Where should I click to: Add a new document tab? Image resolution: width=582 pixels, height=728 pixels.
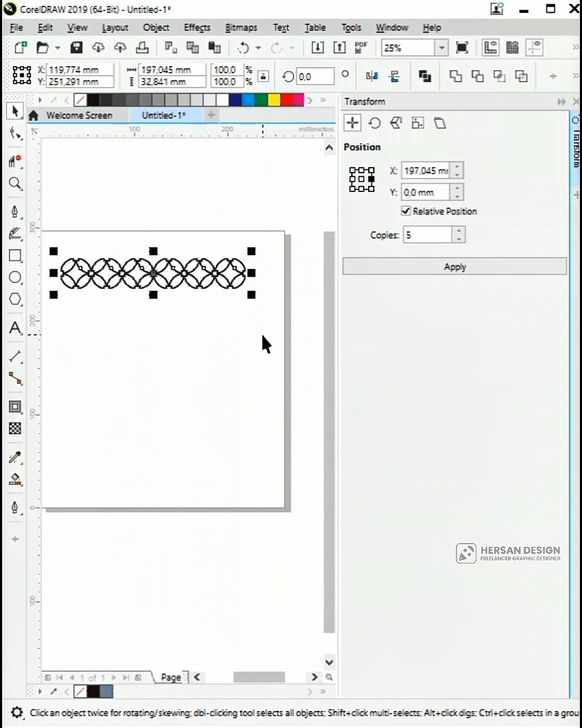211,114
